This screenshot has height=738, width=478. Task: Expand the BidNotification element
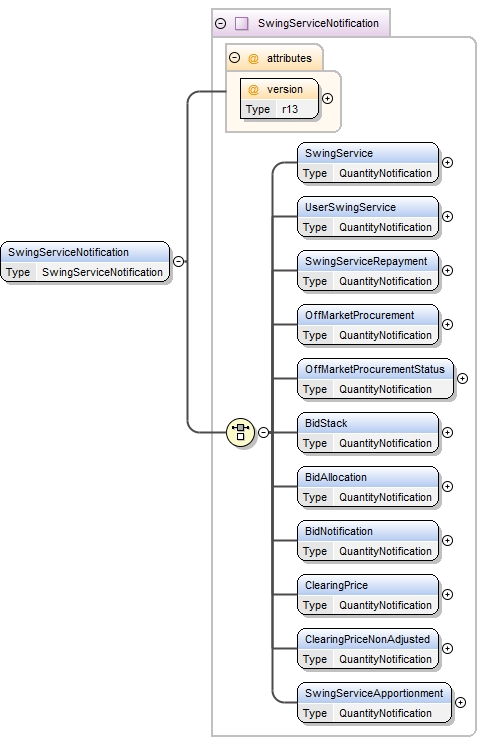pyautogui.click(x=447, y=540)
